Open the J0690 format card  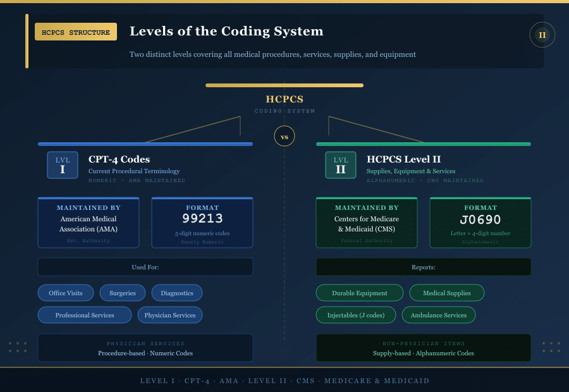pyautogui.click(x=480, y=223)
